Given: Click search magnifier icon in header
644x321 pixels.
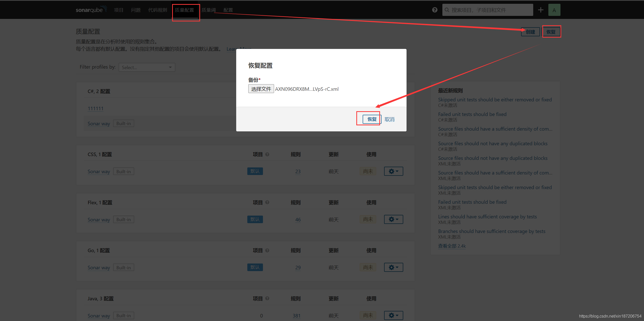Looking at the screenshot, I should (x=447, y=10).
